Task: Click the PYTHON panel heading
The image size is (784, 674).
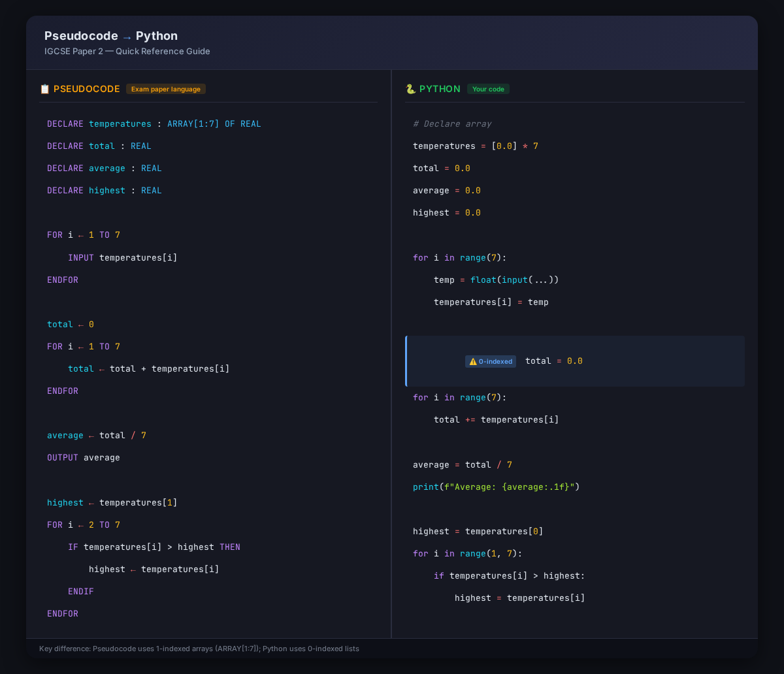Action: click(440, 89)
